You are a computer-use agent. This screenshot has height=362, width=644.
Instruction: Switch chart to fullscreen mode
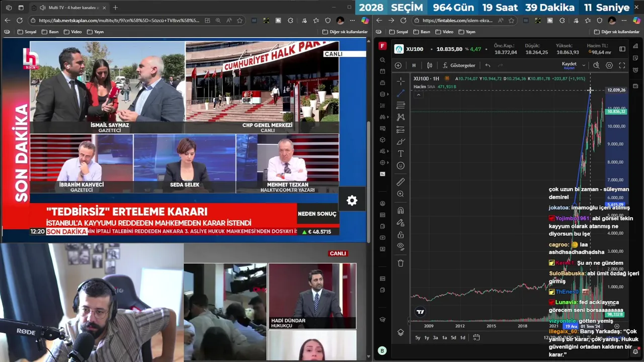[622, 65]
